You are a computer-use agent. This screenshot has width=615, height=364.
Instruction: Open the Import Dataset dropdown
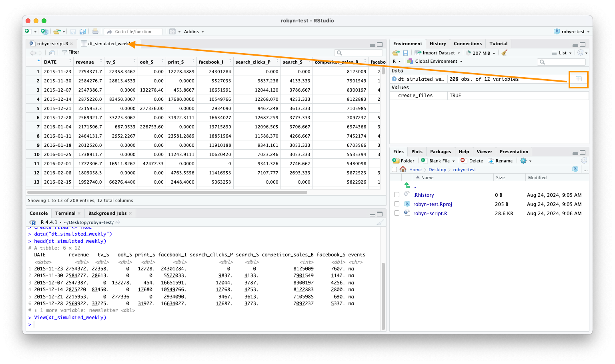click(437, 52)
